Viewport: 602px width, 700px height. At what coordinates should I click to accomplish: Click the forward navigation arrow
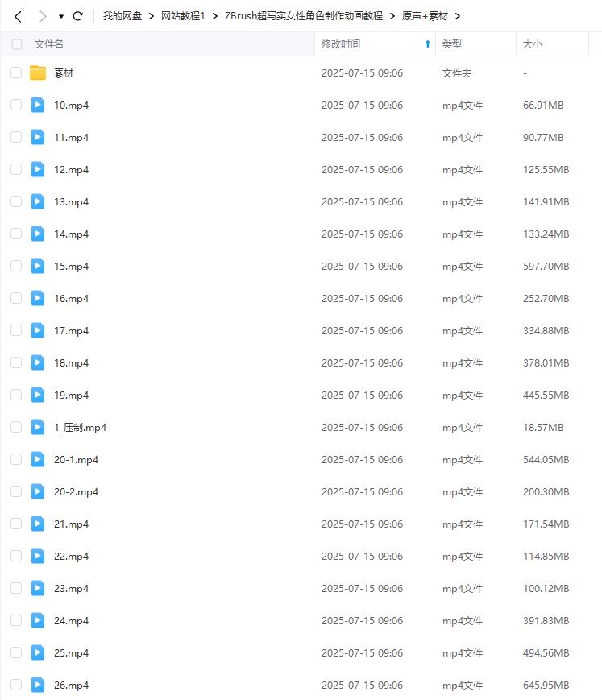(43, 16)
